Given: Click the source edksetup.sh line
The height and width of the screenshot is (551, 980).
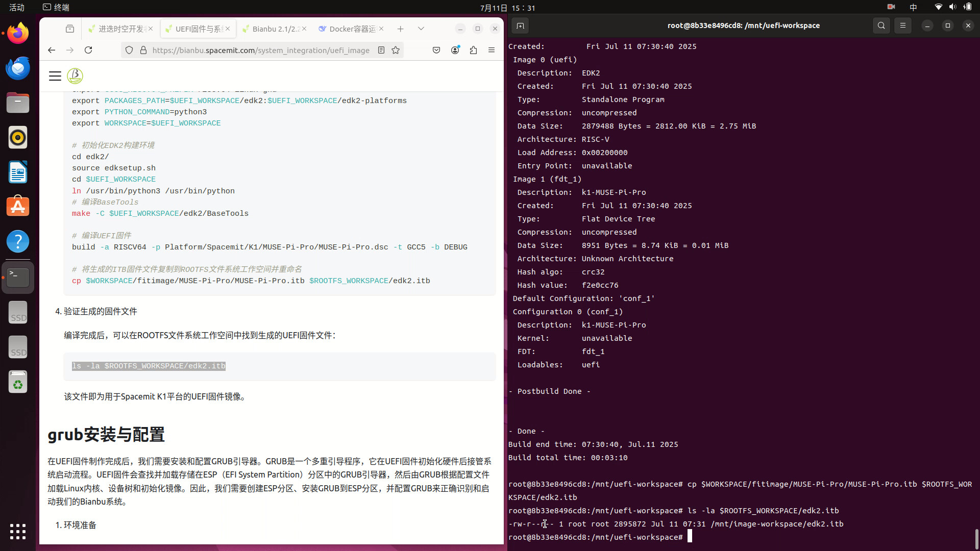Looking at the screenshot, I should pos(114,168).
